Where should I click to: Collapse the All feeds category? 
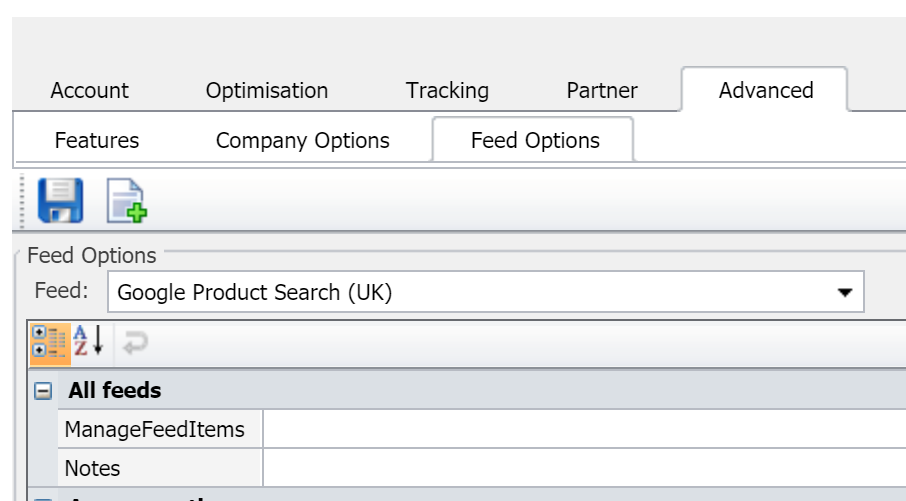point(43,391)
